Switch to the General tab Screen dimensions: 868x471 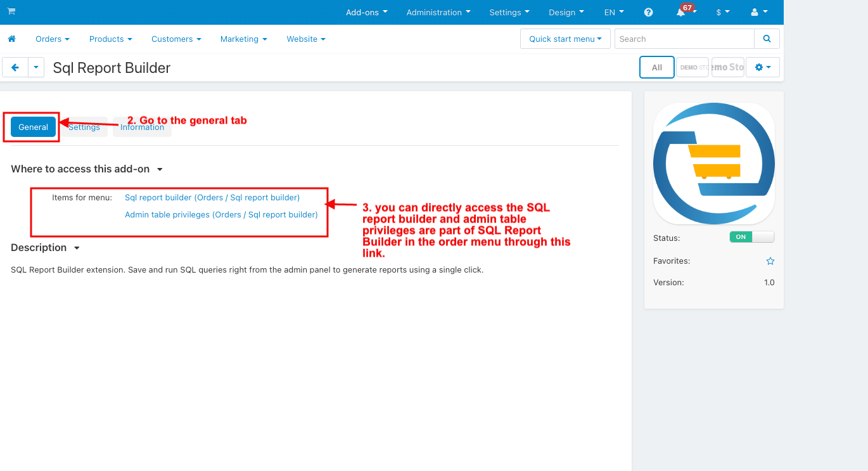click(x=33, y=127)
